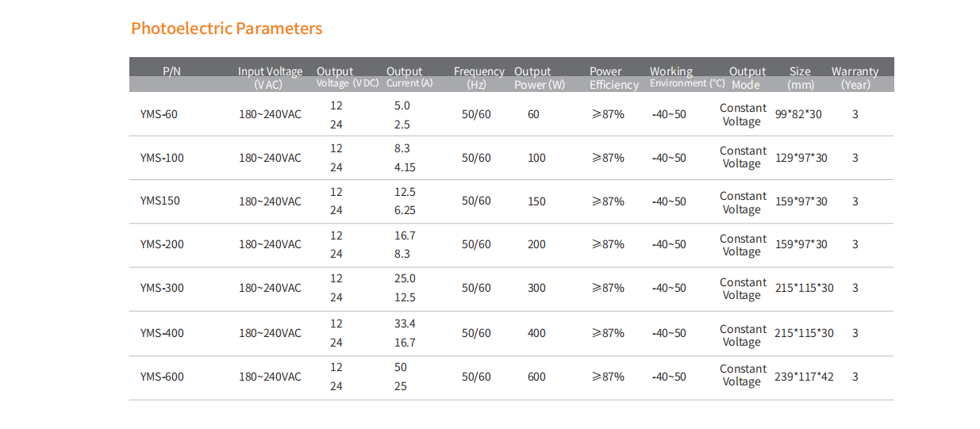Click the 239*117*42 size value

(804, 377)
